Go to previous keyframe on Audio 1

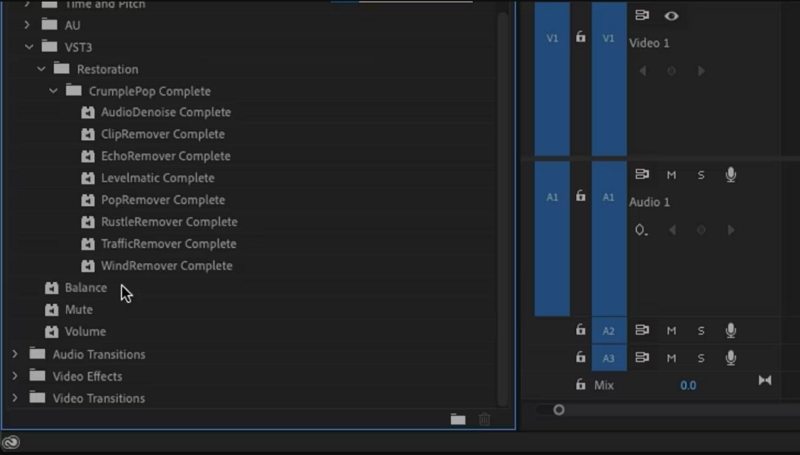672,230
